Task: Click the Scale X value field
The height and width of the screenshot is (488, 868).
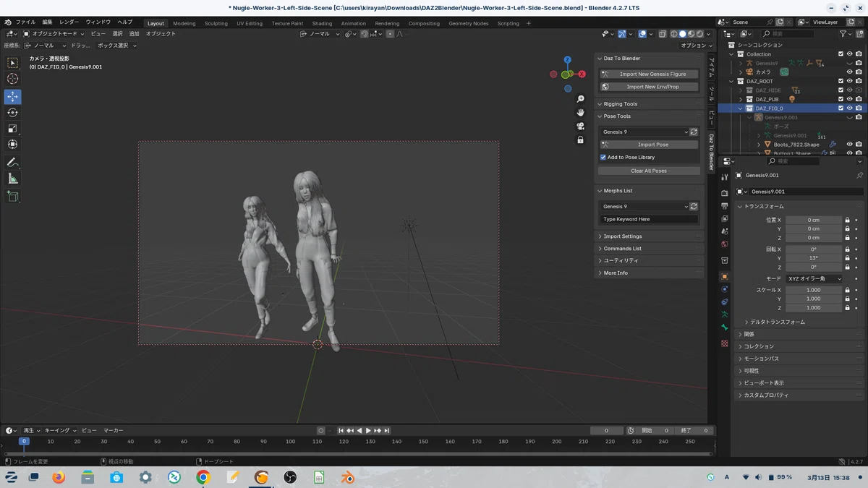Action: [814, 290]
